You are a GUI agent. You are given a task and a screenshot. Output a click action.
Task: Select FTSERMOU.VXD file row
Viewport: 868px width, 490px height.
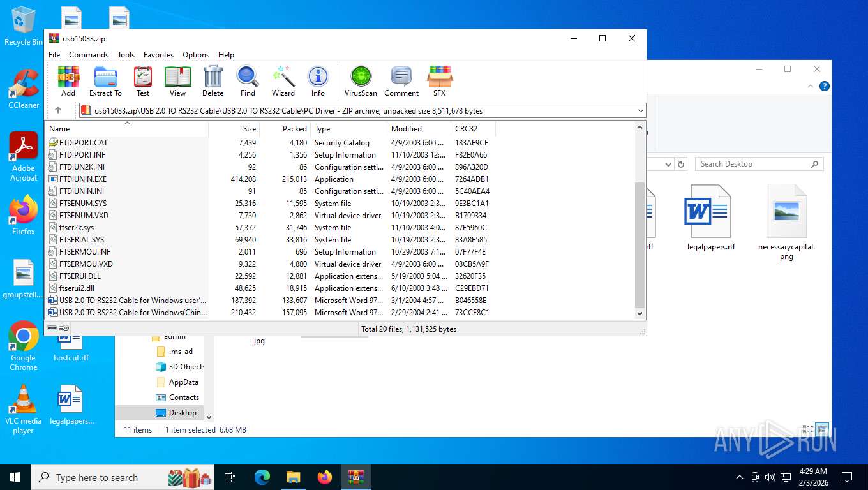[271, 264]
